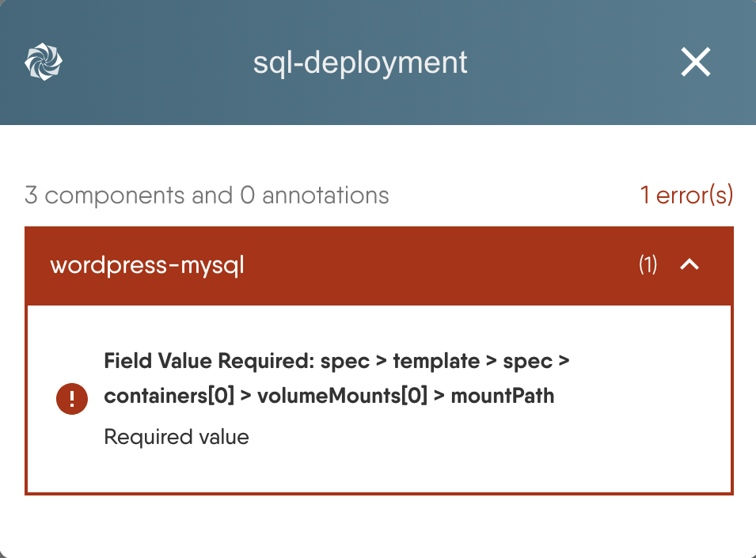
Task: Click the sql-deployment title
Action: coord(360,63)
